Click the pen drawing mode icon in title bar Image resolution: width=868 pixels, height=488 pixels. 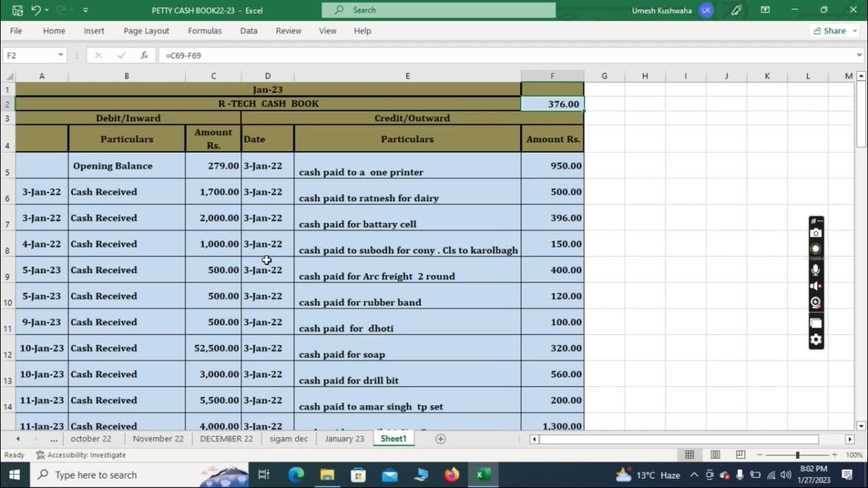click(736, 10)
